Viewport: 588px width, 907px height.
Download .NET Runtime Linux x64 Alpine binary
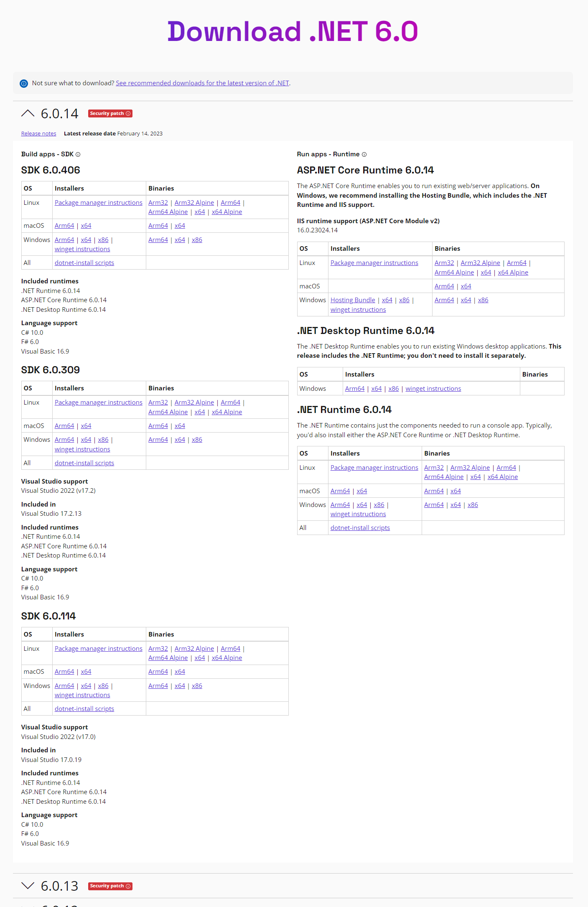pos(503,476)
